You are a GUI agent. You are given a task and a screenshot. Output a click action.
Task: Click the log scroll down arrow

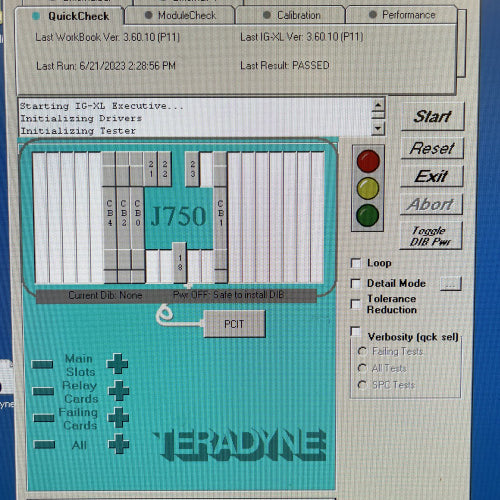click(x=378, y=128)
